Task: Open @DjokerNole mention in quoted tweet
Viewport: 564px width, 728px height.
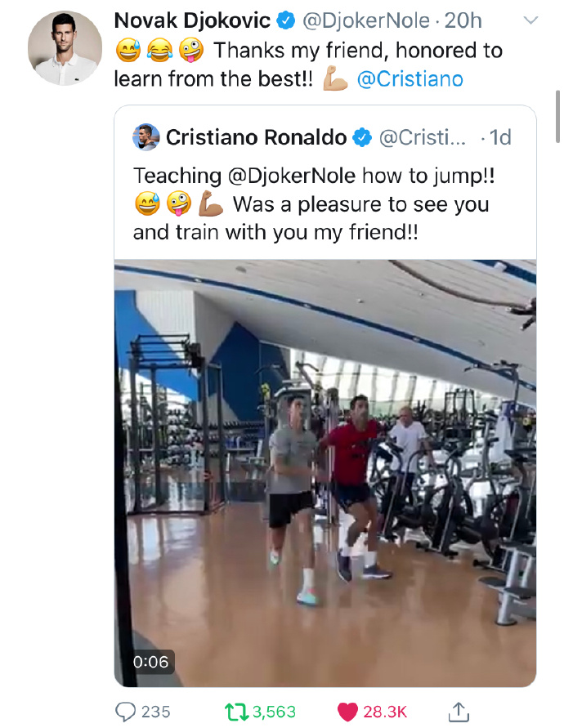Action: 292,176
